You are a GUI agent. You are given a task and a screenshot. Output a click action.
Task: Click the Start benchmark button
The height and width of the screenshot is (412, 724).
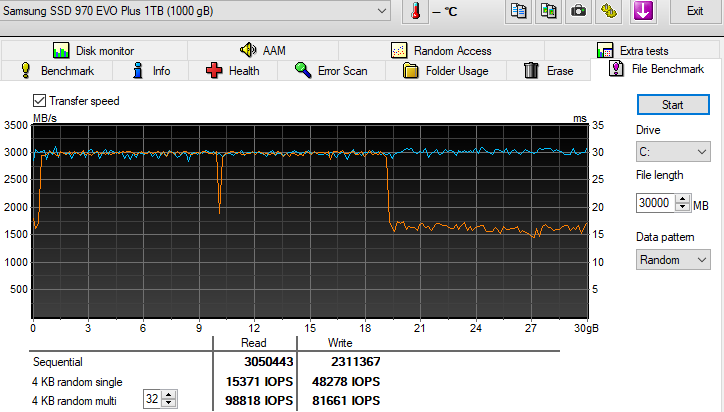pos(673,105)
